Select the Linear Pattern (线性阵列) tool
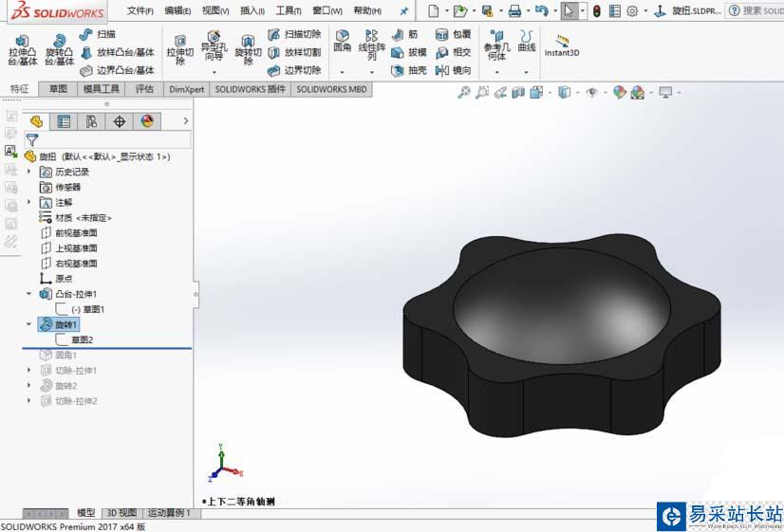The height and width of the screenshot is (532, 784). (371, 44)
